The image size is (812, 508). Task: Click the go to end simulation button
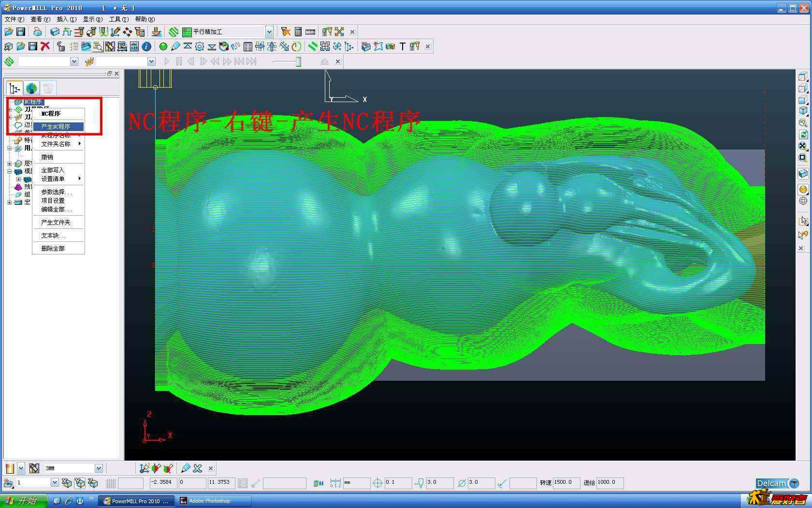tap(251, 61)
